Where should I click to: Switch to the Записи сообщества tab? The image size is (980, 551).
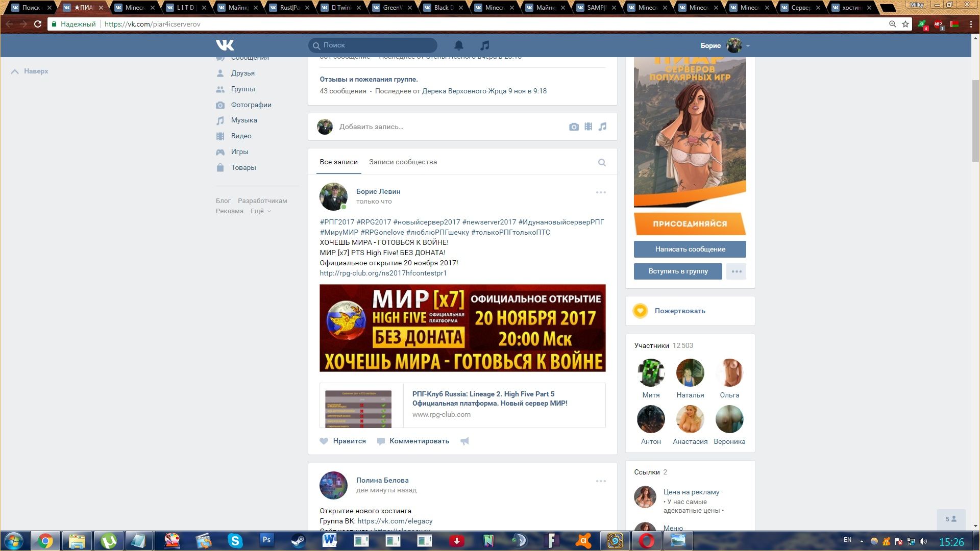pyautogui.click(x=403, y=162)
